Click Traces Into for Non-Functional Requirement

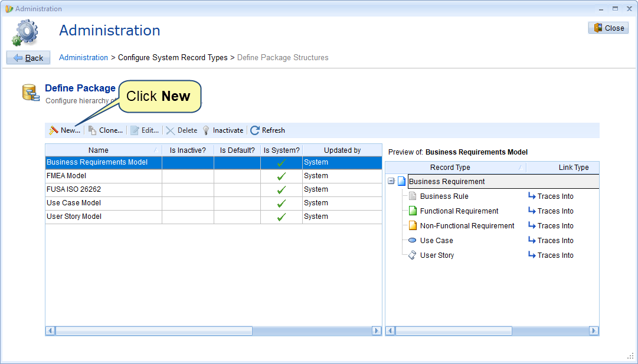(x=551, y=226)
